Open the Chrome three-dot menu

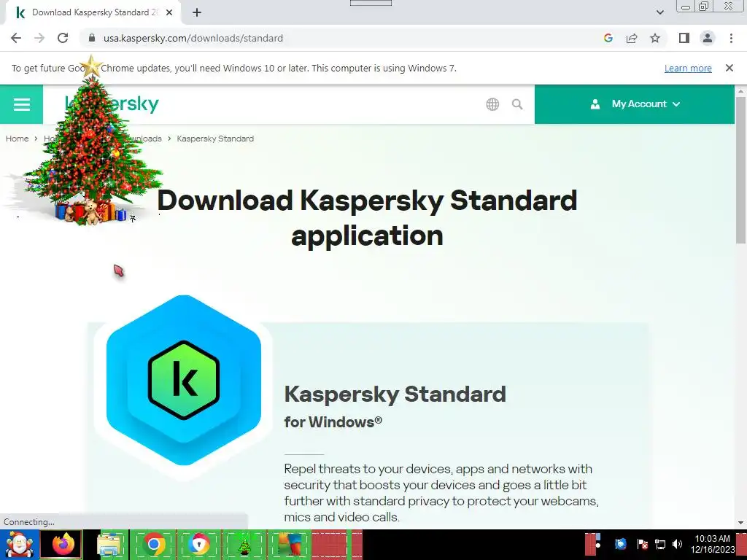click(x=731, y=38)
